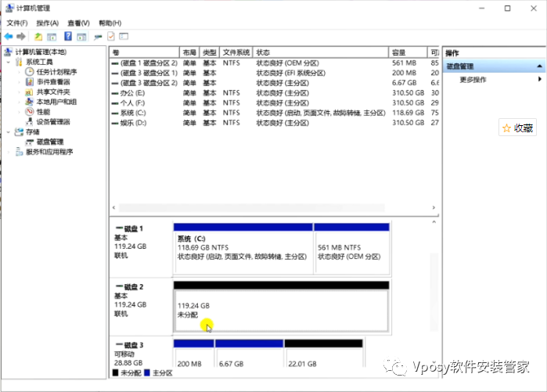Open the 操作(A) menu
The image size is (547, 392).
point(47,23)
